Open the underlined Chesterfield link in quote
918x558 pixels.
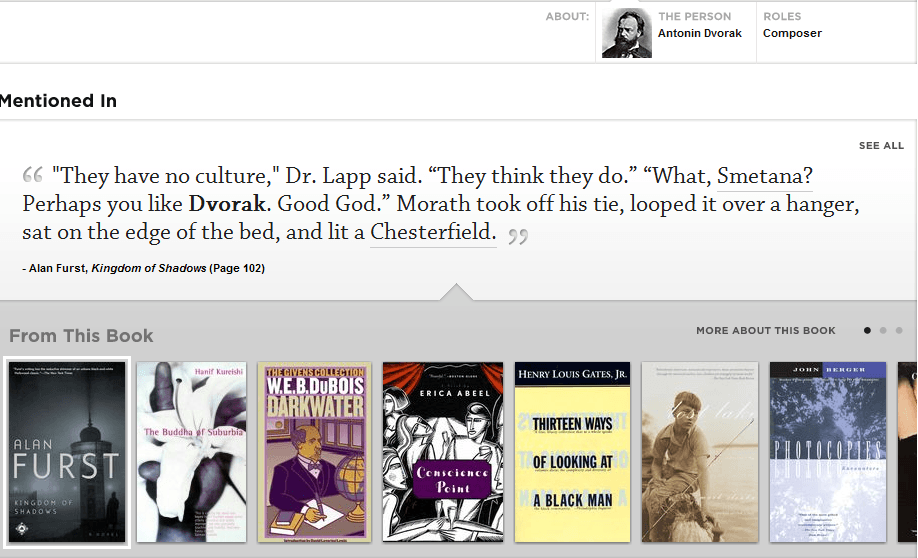click(x=433, y=233)
